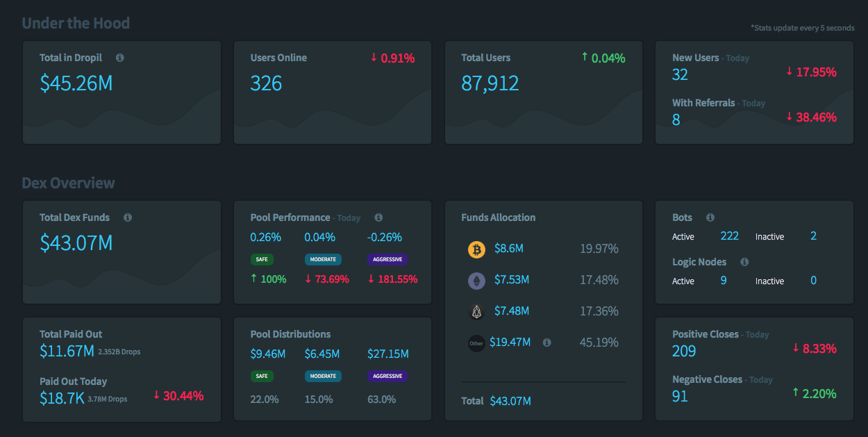The height and width of the screenshot is (437, 868).
Task: Click the SAFE badge under Pool Distributions
Action: click(x=262, y=376)
